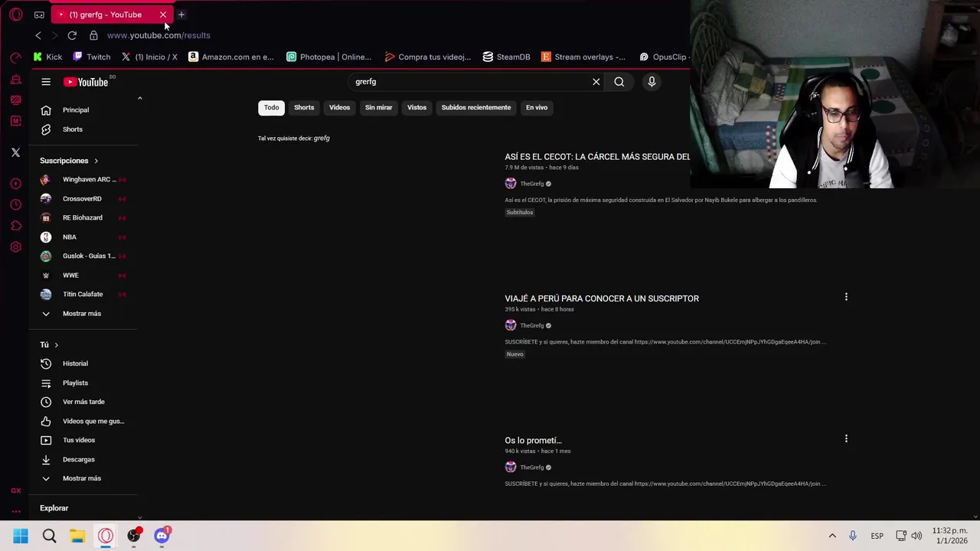
Task: Open the SteamDB bookmark
Action: pyautogui.click(x=507, y=57)
